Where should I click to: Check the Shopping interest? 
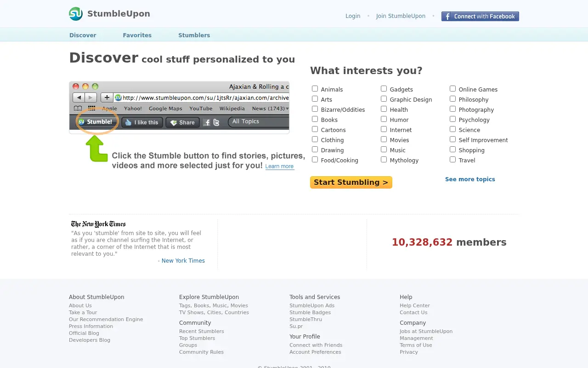pyautogui.click(x=452, y=149)
